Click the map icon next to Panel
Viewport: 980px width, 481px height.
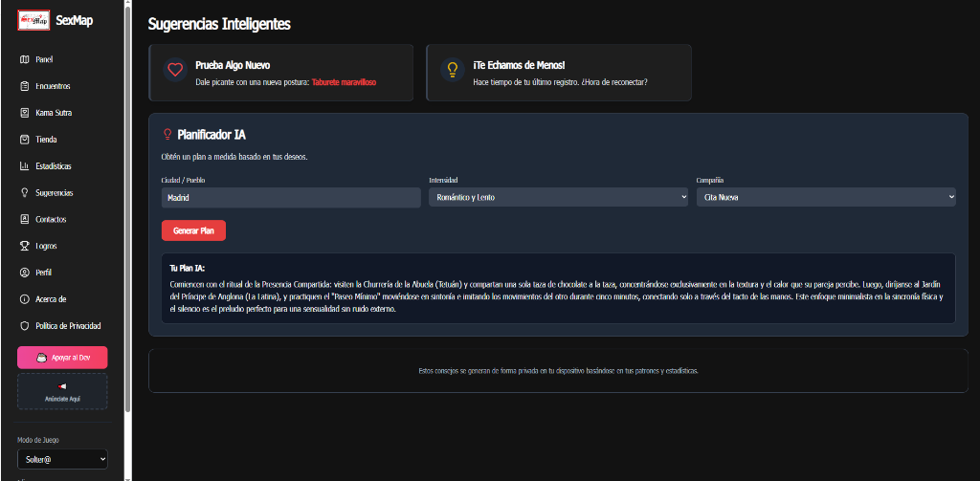[x=24, y=59]
